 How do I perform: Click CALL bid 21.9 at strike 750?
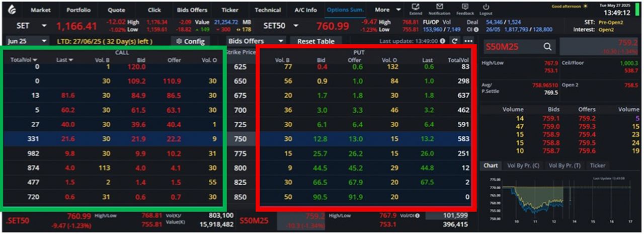pyautogui.click(x=138, y=138)
